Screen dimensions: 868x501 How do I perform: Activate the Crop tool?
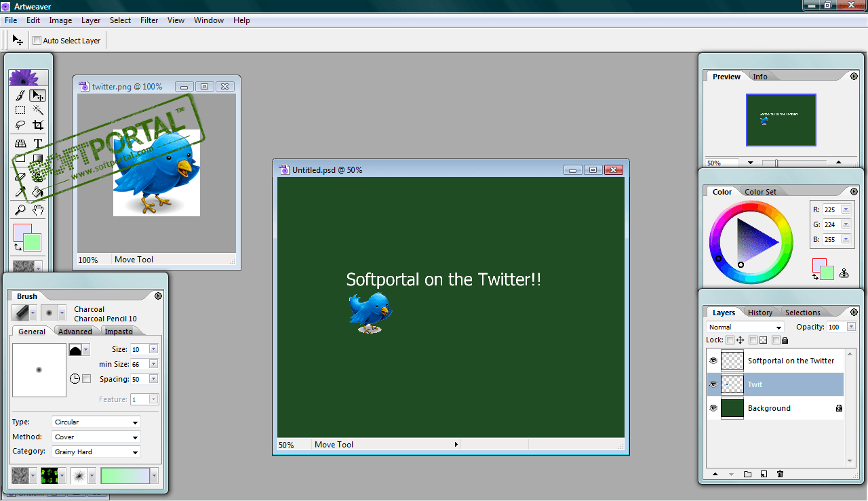pos(38,125)
